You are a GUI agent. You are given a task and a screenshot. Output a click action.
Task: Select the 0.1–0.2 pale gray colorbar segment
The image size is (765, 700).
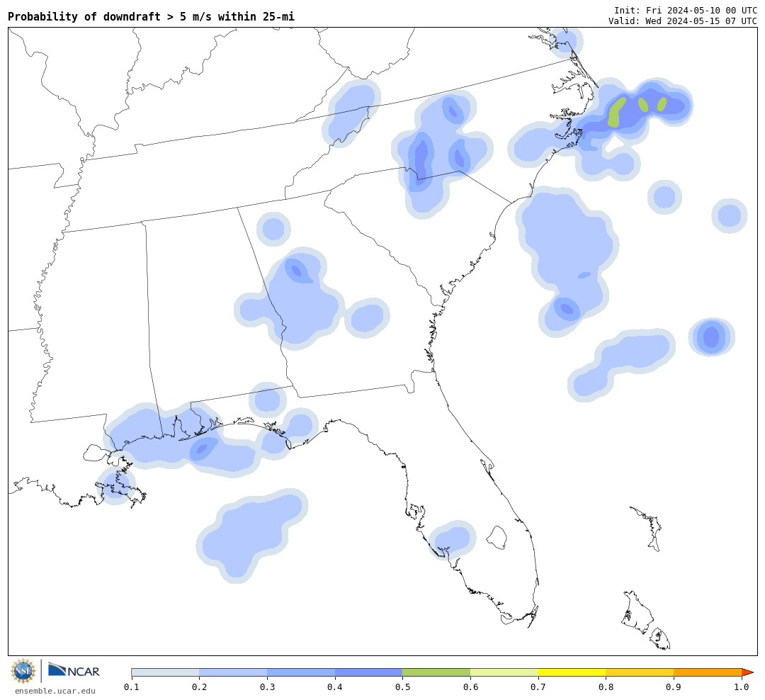coord(165,672)
